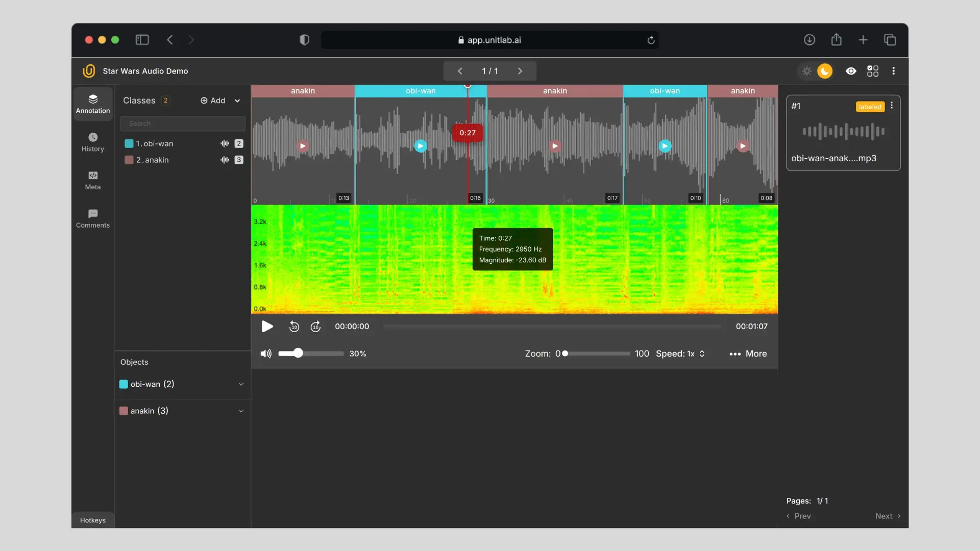The image size is (980, 551).
Task: Play the first anakin segment
Action: coord(303,146)
